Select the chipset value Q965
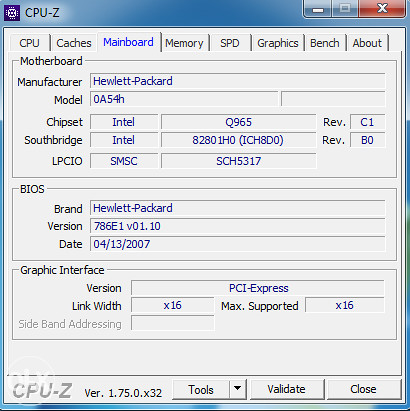 pyautogui.click(x=238, y=122)
